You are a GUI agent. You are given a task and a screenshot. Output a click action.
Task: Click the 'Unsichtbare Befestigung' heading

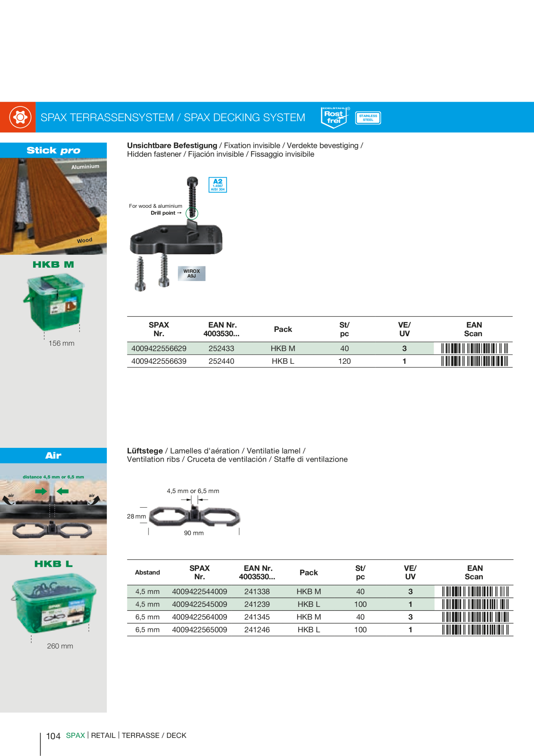(x=172, y=146)
